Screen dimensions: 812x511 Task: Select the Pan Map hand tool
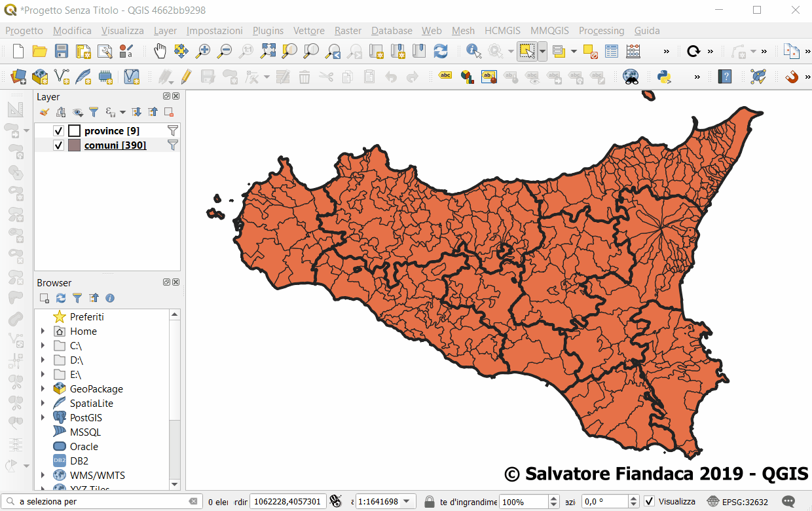pos(160,51)
